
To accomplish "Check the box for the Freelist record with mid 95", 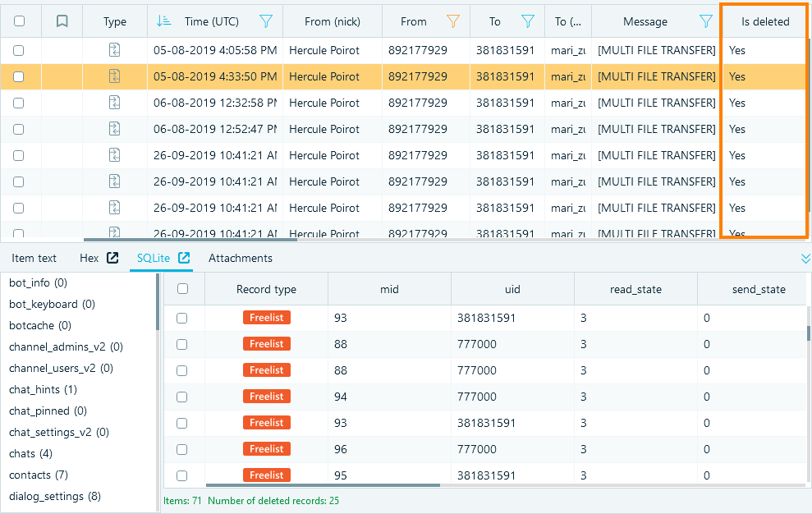I will tap(181, 475).
